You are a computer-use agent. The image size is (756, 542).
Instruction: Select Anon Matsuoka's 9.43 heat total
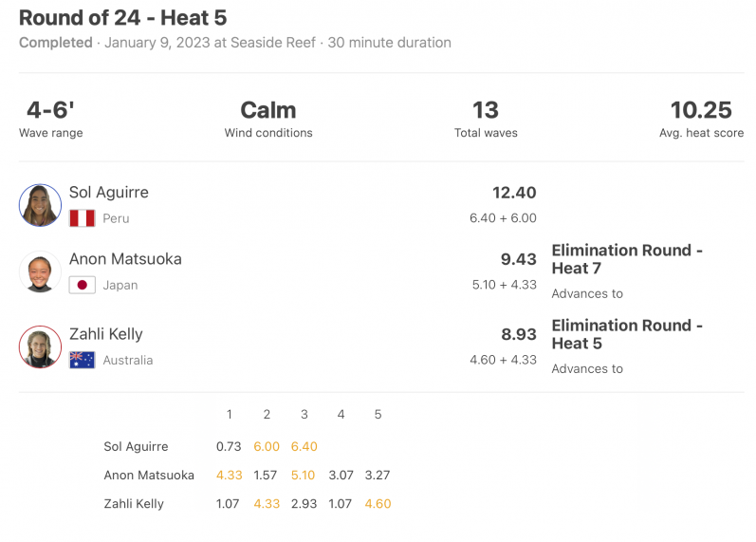click(x=518, y=259)
